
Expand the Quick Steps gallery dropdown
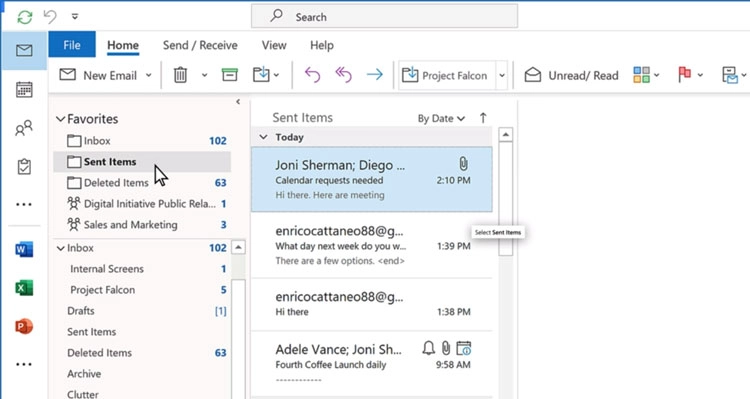click(x=502, y=75)
